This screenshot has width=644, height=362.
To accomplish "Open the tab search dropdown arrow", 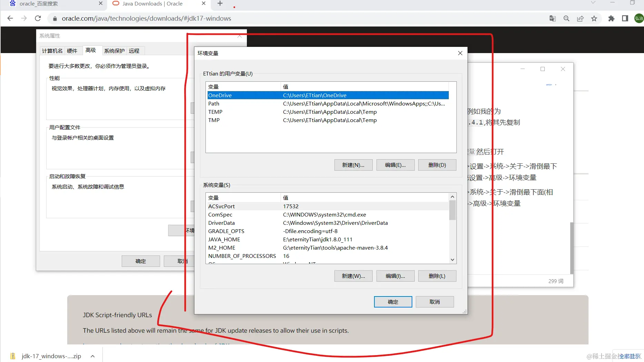I will tap(593, 3).
